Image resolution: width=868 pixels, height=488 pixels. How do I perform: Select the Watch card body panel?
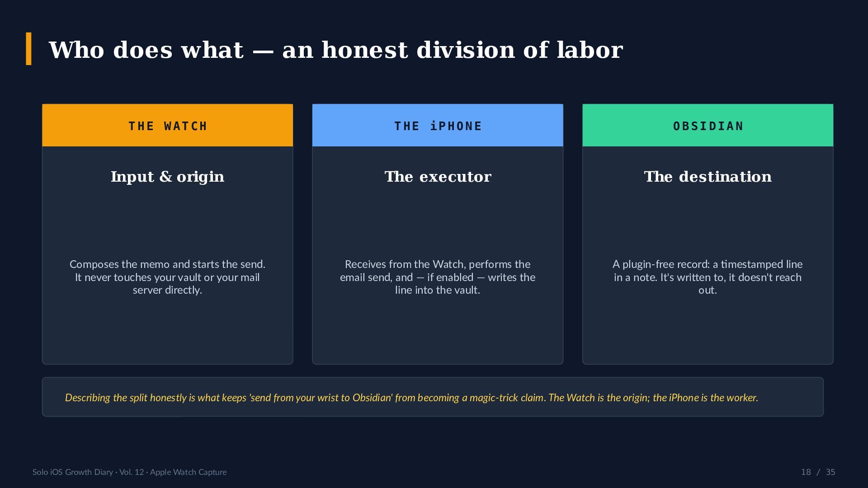(168, 255)
